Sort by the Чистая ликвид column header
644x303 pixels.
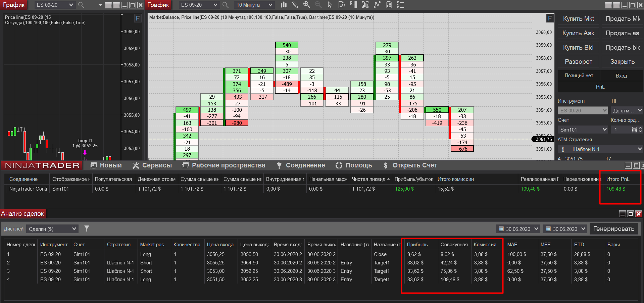coord(370,179)
